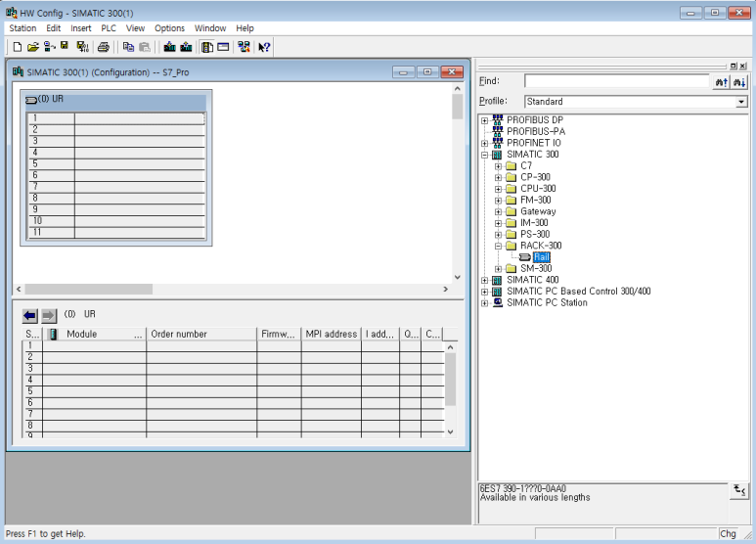
Task: Expand the SIMATIC PC Station node
Action: click(484, 303)
